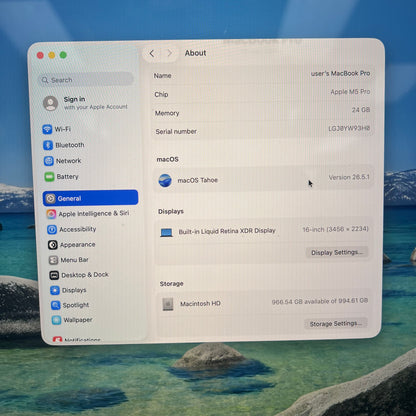Click the "Name" label
This screenshot has height=416, width=416.
[162, 76]
